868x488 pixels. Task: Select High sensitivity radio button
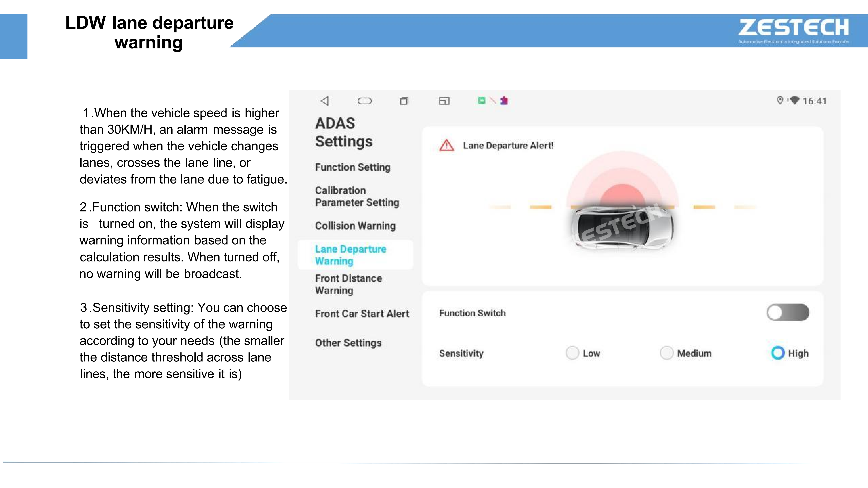778,353
